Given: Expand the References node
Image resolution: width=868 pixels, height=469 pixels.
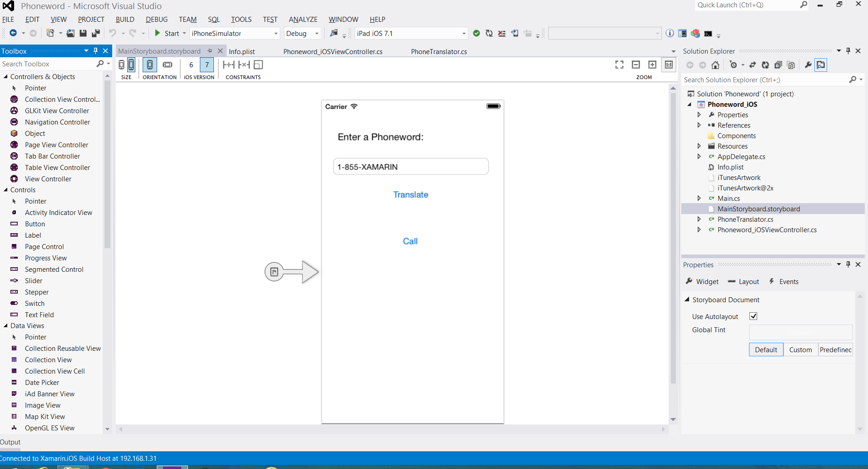Looking at the screenshot, I should click(x=699, y=125).
